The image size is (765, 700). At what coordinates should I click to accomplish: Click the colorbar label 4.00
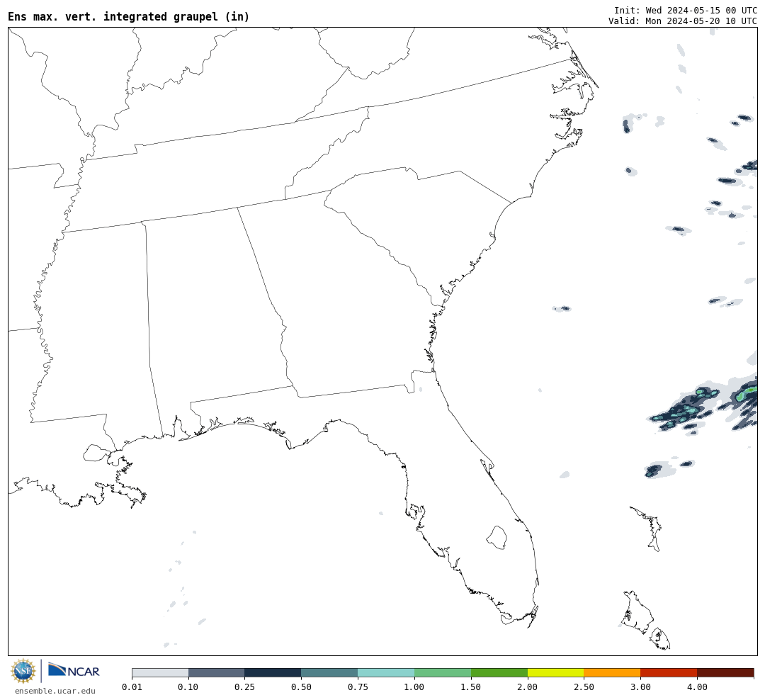pyautogui.click(x=697, y=687)
